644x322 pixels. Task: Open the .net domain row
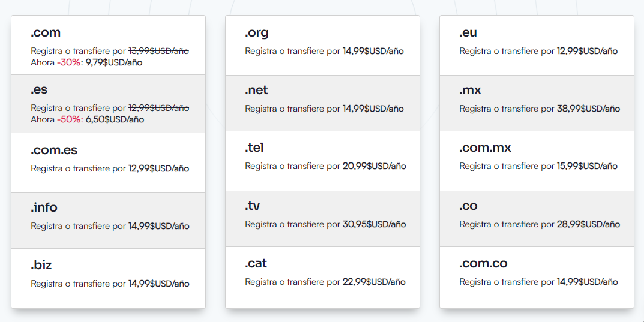322,103
